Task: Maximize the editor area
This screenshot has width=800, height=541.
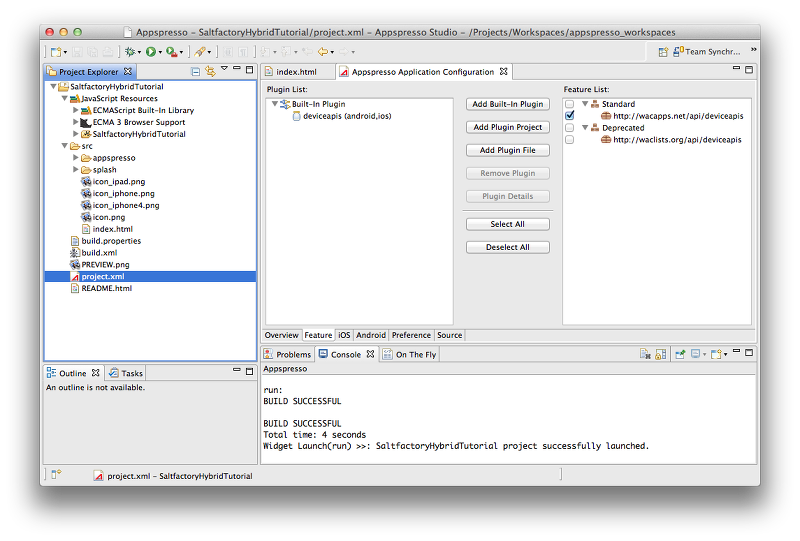Action: coord(749,69)
